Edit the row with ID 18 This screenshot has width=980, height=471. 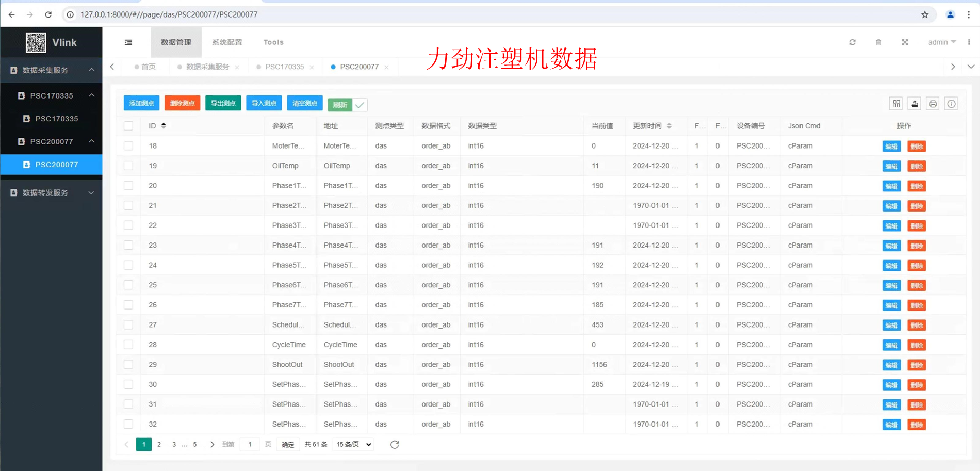coord(891,147)
